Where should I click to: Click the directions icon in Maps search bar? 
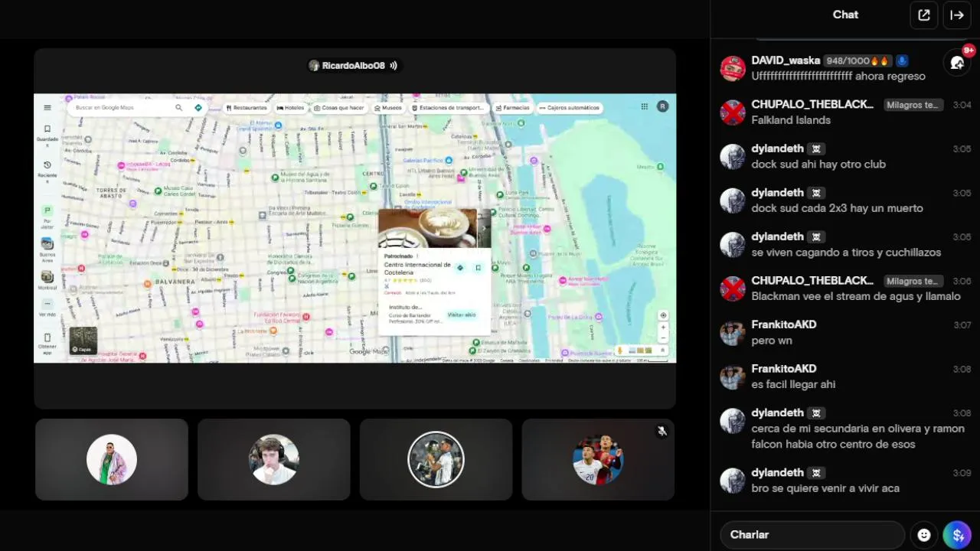[x=198, y=108]
